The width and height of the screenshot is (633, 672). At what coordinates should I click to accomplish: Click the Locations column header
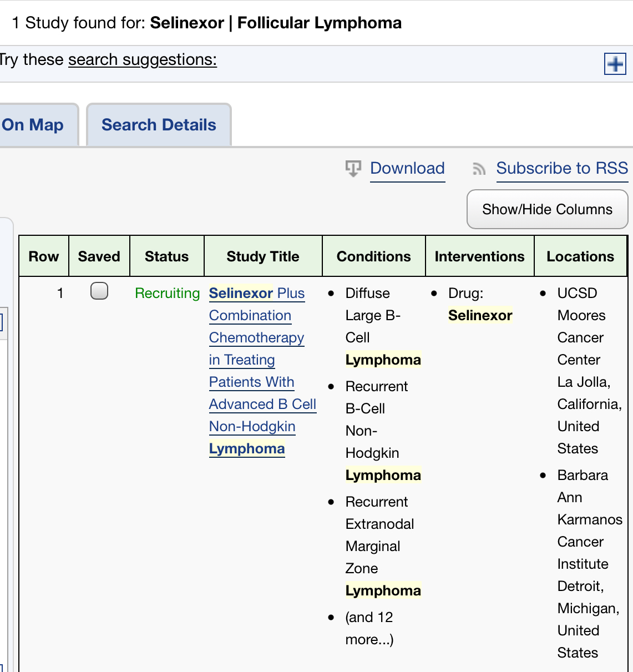(580, 256)
